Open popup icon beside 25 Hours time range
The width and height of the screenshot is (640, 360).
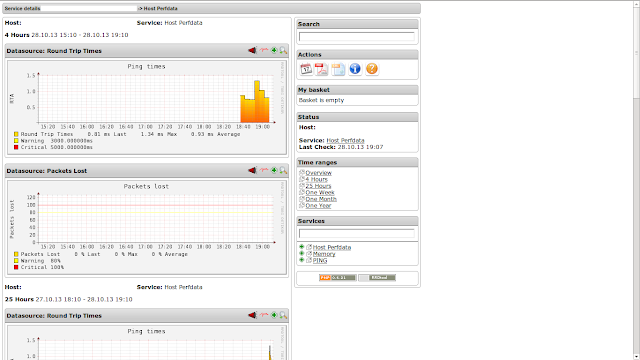[302, 186]
